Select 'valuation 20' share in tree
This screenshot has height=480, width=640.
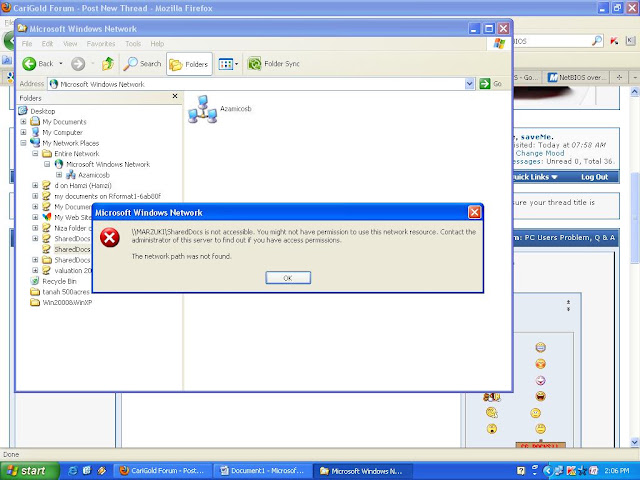click(x=73, y=270)
